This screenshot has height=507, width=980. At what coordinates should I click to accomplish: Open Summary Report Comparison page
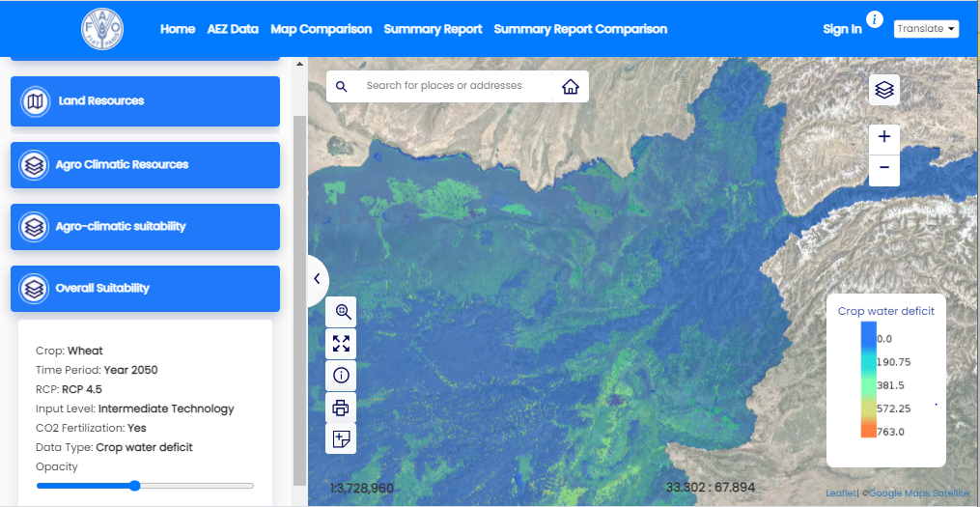click(580, 29)
